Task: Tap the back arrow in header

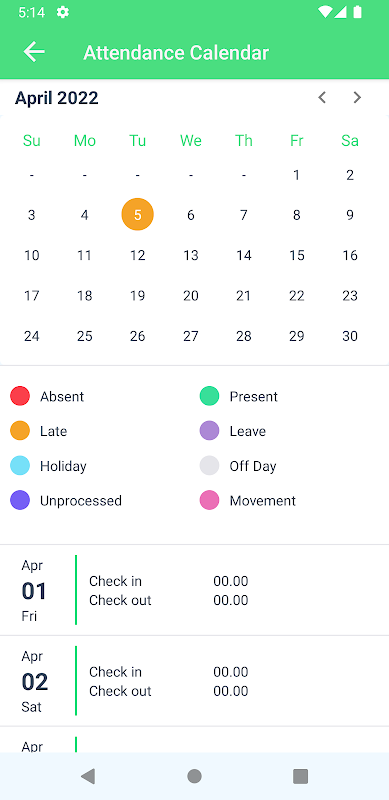Action: click(34, 52)
